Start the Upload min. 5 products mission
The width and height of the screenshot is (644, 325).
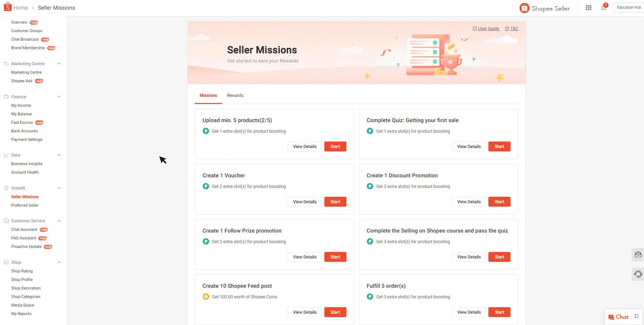tap(335, 146)
